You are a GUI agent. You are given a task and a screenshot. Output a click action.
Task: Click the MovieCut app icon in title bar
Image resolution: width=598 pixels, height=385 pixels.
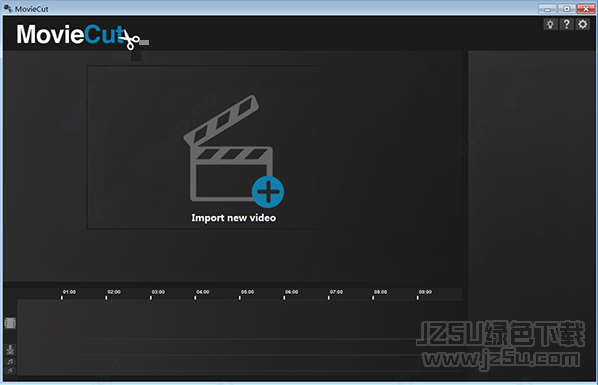coord(8,8)
